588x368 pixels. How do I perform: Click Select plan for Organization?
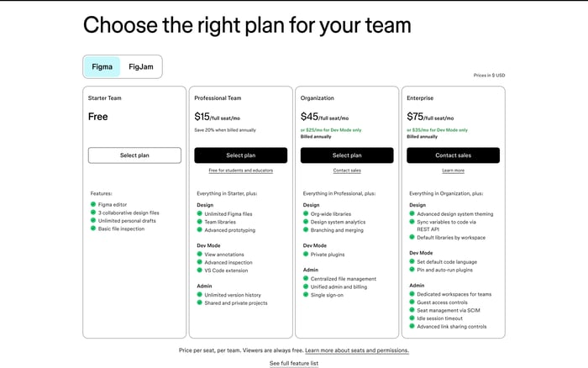pyautogui.click(x=347, y=155)
